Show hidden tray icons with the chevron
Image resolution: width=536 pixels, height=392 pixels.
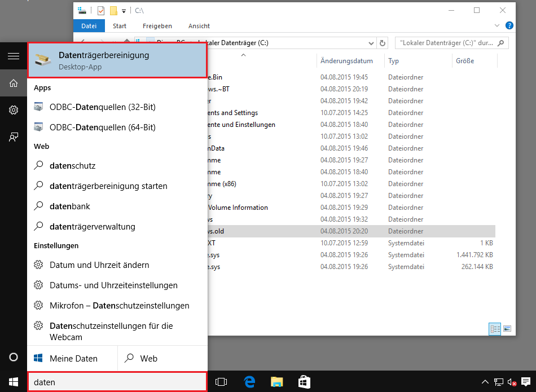[x=485, y=382]
